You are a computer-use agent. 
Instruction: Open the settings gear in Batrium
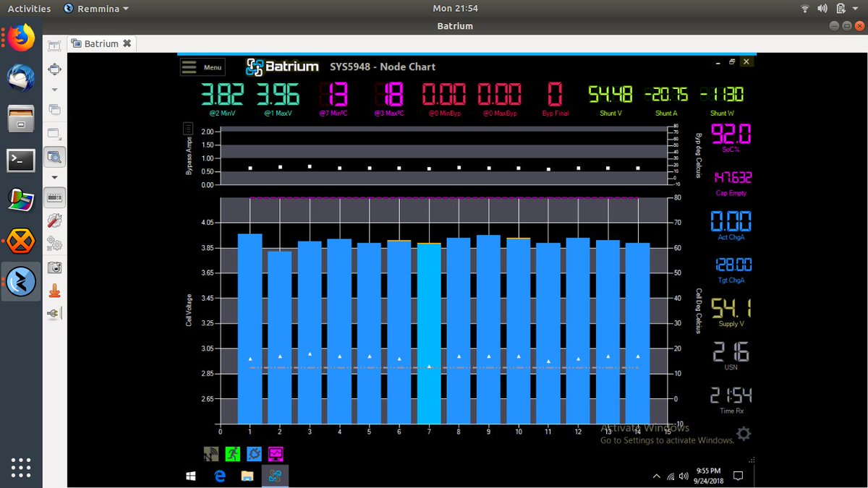744,434
